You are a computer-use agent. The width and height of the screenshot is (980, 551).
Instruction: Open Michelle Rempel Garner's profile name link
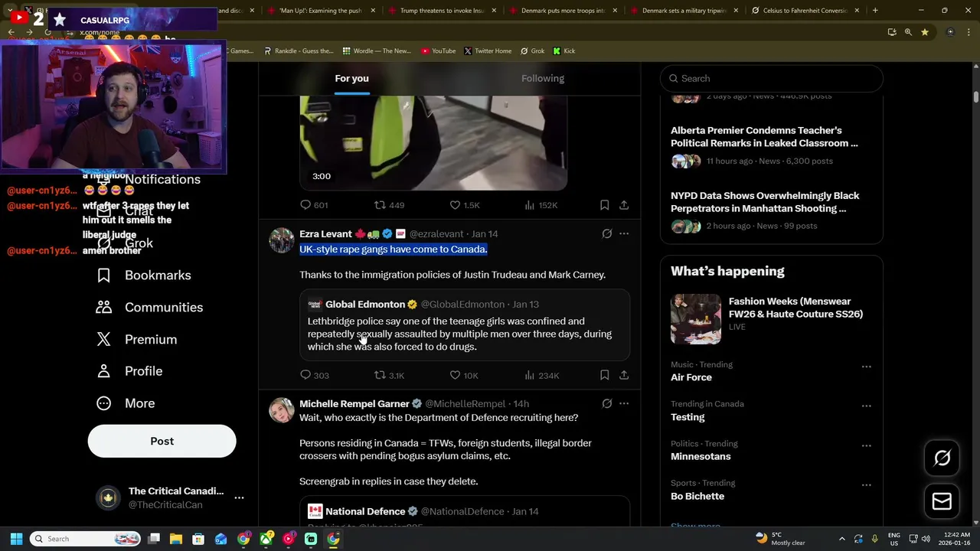click(x=354, y=403)
